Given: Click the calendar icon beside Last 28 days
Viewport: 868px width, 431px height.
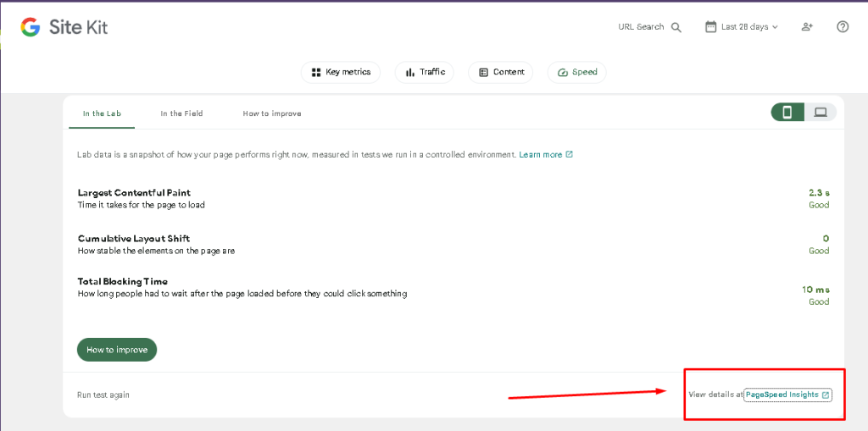Looking at the screenshot, I should tap(711, 26).
